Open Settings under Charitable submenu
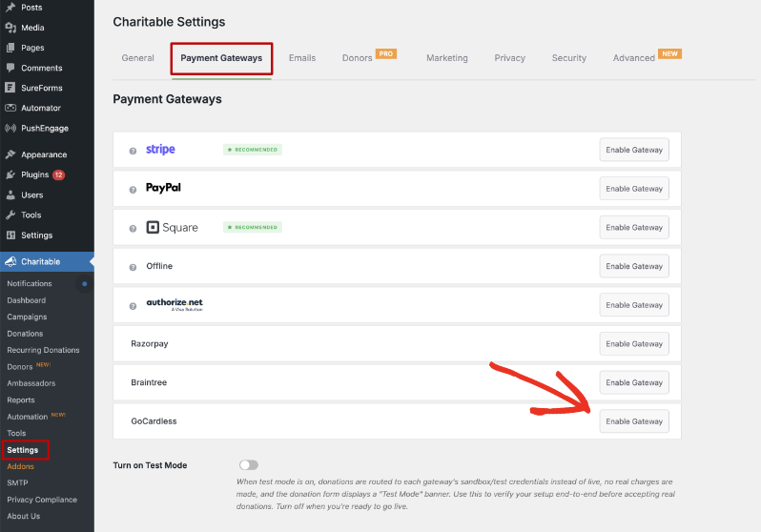761x532 pixels. click(22, 450)
